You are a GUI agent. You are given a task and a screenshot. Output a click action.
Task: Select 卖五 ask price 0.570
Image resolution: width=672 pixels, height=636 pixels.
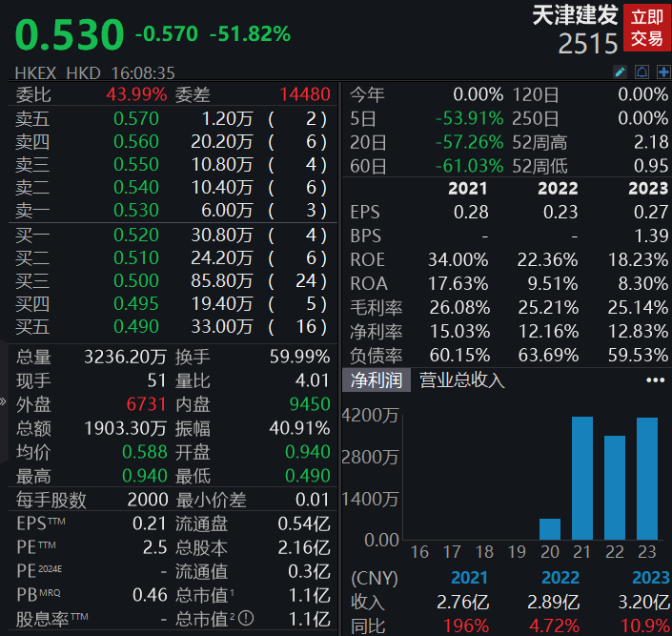[136, 119]
